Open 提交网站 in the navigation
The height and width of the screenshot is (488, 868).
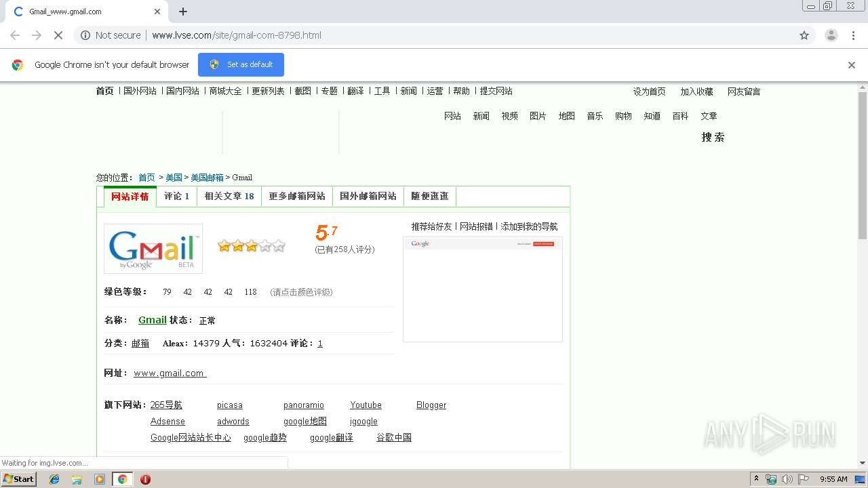pos(496,91)
